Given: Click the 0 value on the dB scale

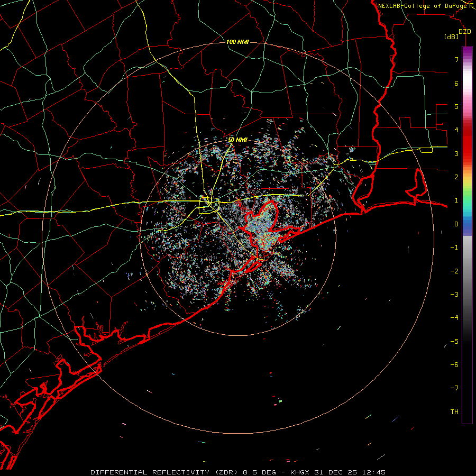Looking at the screenshot, I should [x=456, y=224].
